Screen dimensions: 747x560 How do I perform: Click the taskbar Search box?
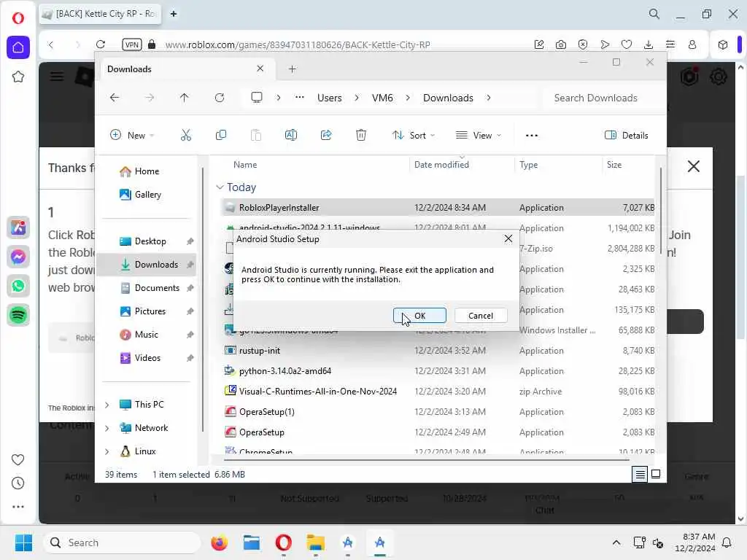pos(122,542)
